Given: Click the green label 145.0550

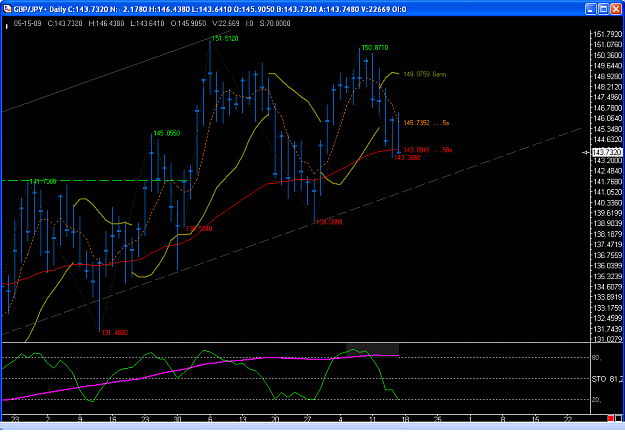Looking at the screenshot, I should [x=167, y=133].
